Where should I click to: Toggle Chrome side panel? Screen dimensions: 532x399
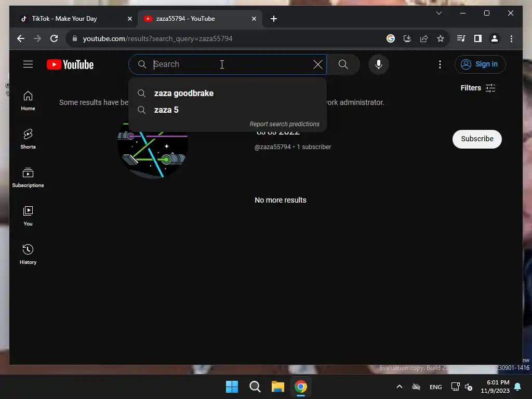tap(478, 38)
